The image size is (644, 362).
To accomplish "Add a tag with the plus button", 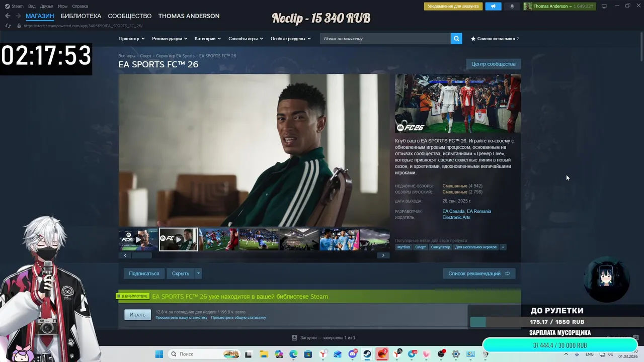I will pos(503,247).
